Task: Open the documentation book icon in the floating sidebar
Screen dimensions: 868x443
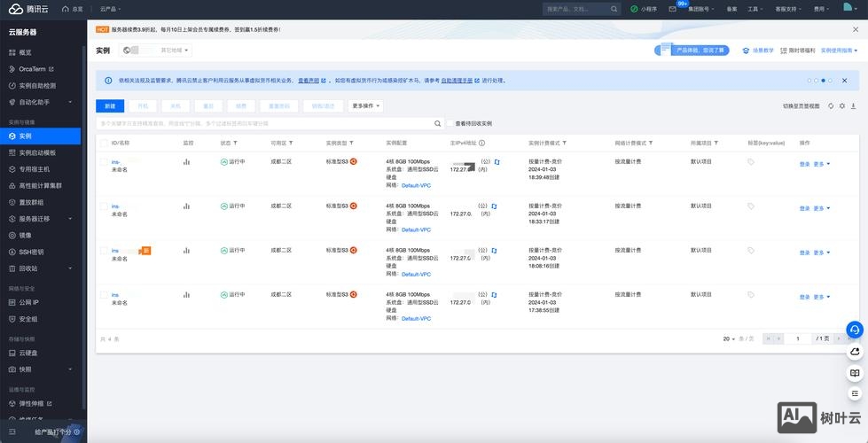Action: coord(855,374)
